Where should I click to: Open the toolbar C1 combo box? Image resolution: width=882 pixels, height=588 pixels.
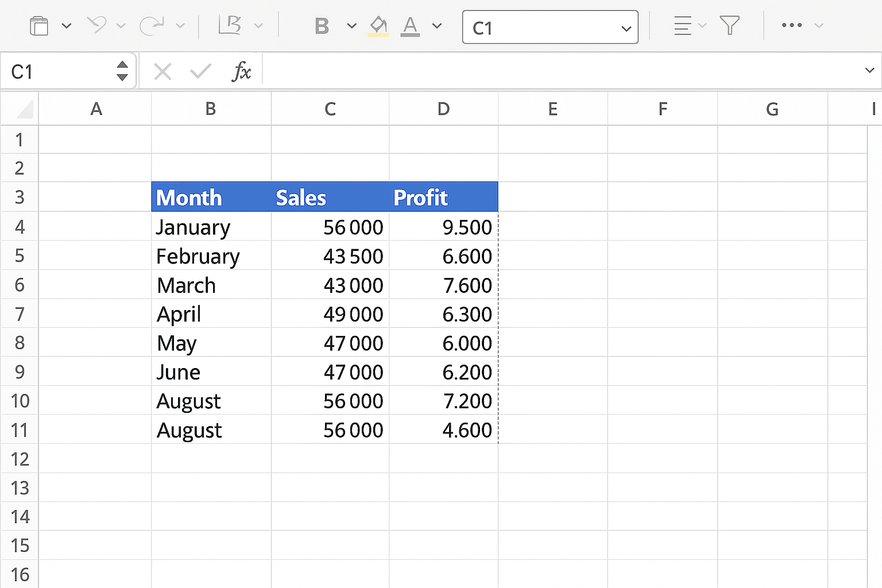pyautogui.click(x=550, y=27)
